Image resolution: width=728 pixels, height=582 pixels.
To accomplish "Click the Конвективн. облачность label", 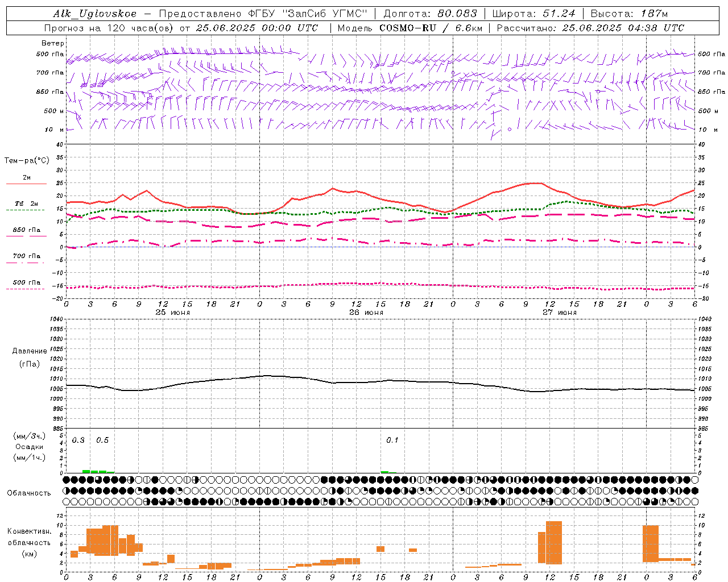I will [29, 537].
